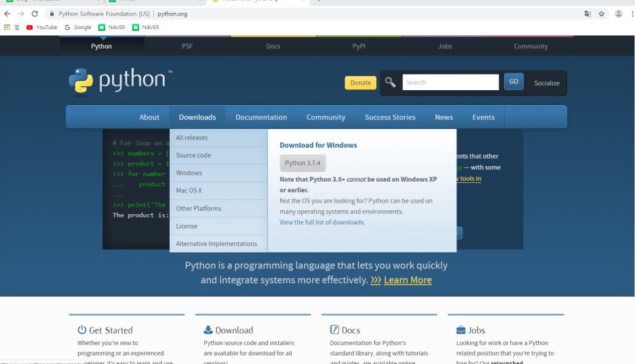This screenshot has width=635, height=364.
Task: Reload the page with the refresh icon
Action: 35,14
